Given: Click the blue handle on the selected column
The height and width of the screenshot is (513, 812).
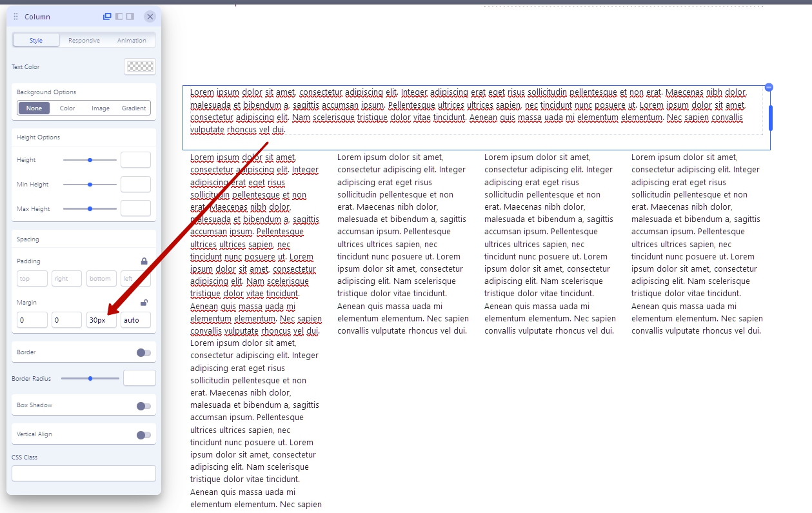Looking at the screenshot, I should (x=770, y=117).
